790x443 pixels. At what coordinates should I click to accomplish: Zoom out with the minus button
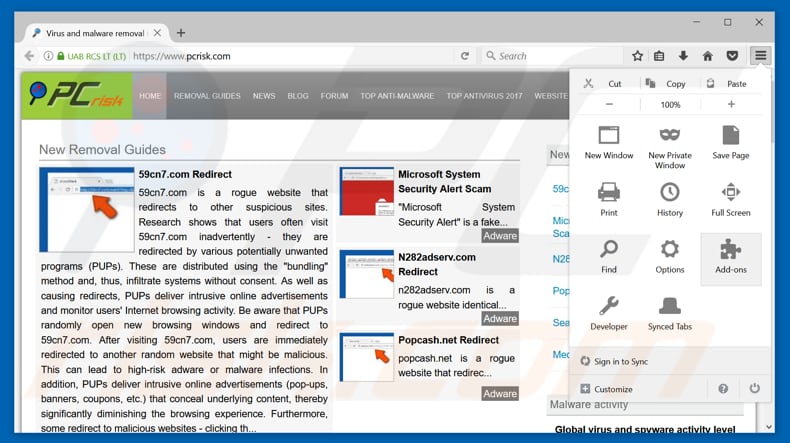click(x=609, y=104)
